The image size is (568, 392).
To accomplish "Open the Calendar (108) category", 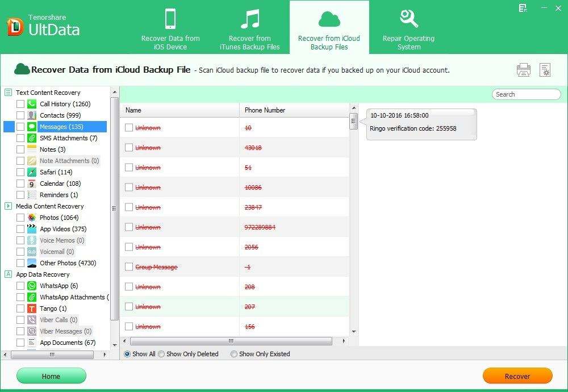I will coord(60,184).
